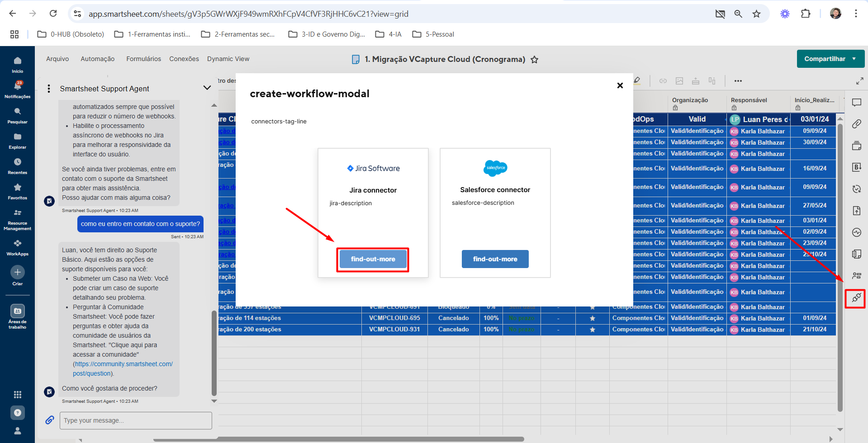Open the Dynamic View menu
The image size is (868, 443).
[228, 59]
